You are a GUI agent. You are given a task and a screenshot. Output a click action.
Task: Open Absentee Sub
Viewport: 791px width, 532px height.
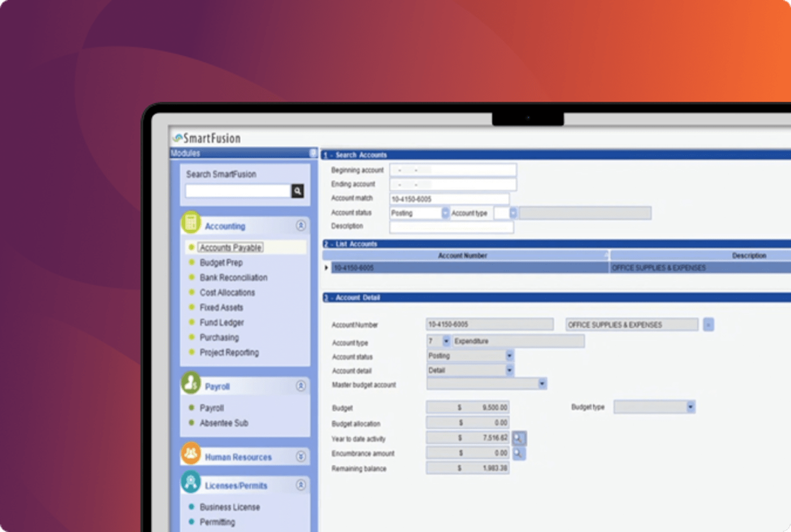tap(224, 423)
